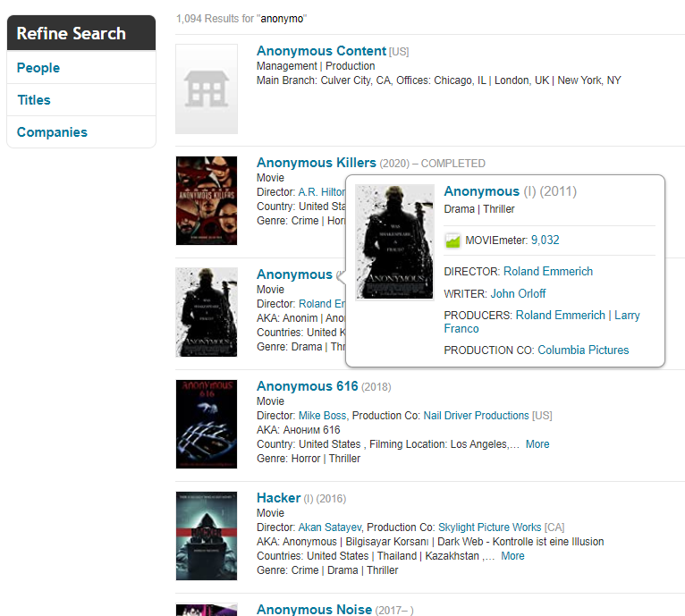Click 'Main Branch: Culver City, CA' text

324,80
